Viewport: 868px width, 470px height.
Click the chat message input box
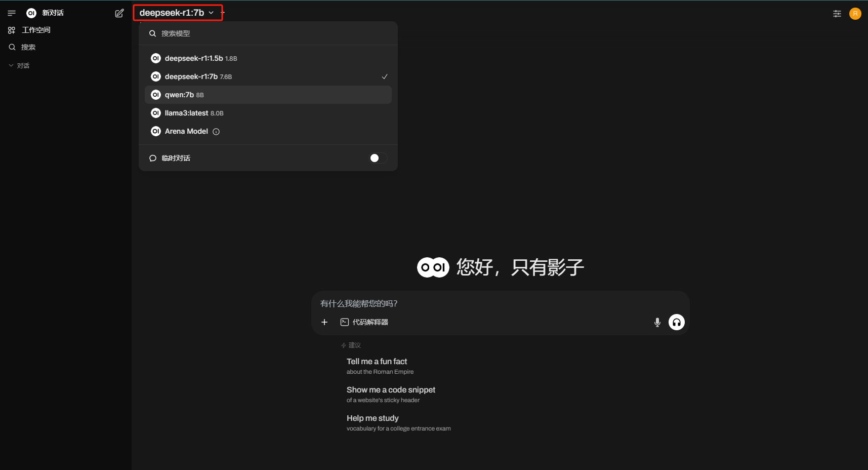pos(486,303)
